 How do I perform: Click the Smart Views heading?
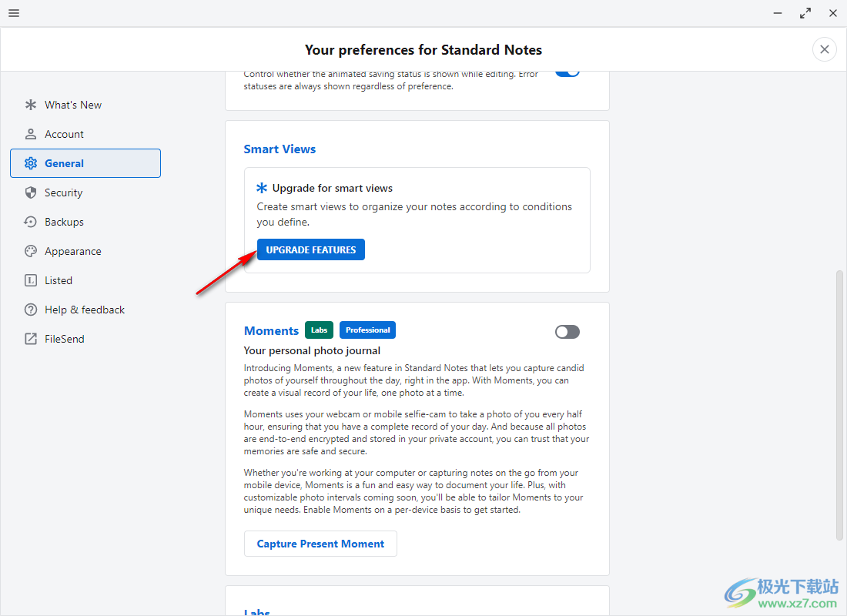click(280, 149)
